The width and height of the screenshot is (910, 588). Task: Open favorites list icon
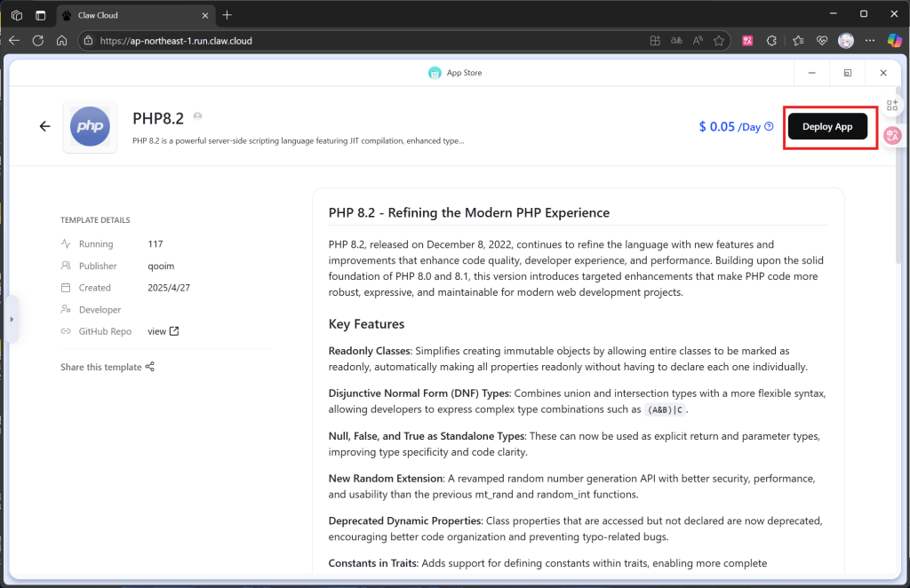[x=799, y=41]
